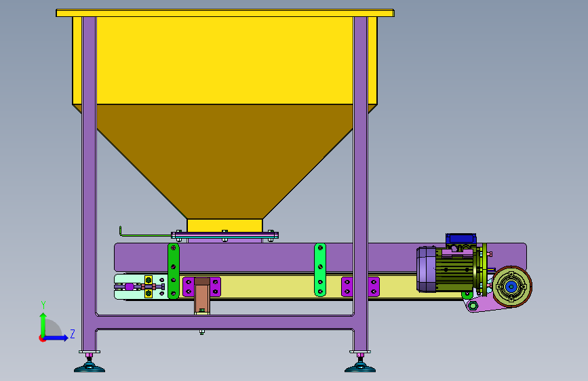
Task: Pick the brown conveyor support post
Action: pyautogui.click(x=201, y=296)
